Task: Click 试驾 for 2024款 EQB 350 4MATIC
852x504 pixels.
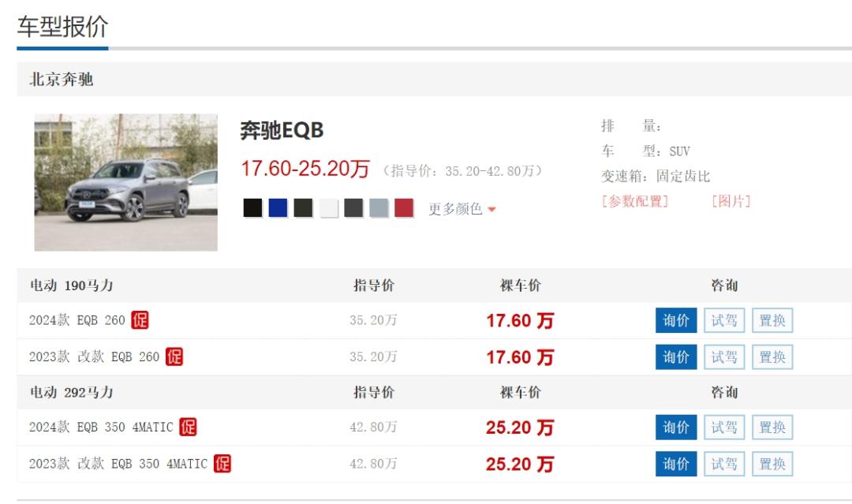Action: pos(724,427)
